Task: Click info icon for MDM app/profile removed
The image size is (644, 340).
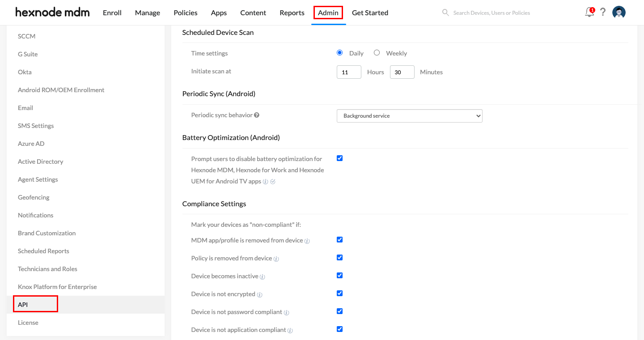Action: coord(307,241)
